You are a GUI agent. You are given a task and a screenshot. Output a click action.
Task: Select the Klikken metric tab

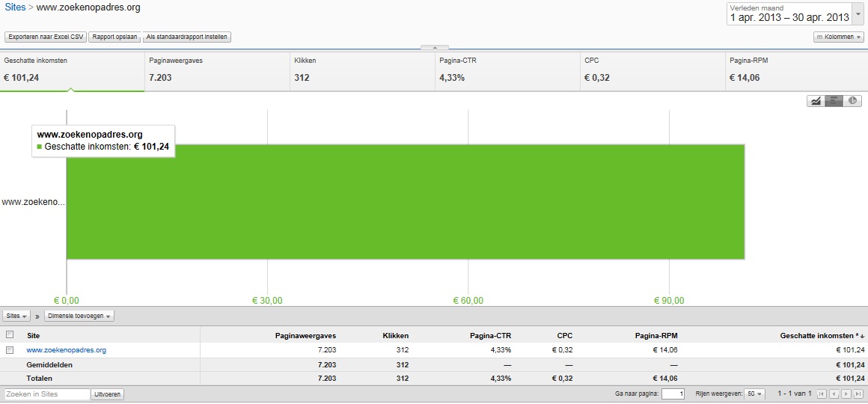click(x=363, y=71)
